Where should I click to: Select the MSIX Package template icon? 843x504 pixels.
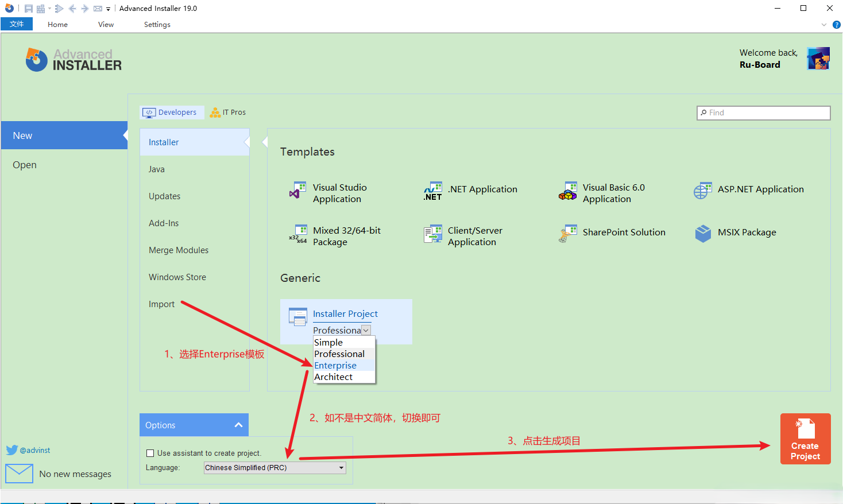703,234
